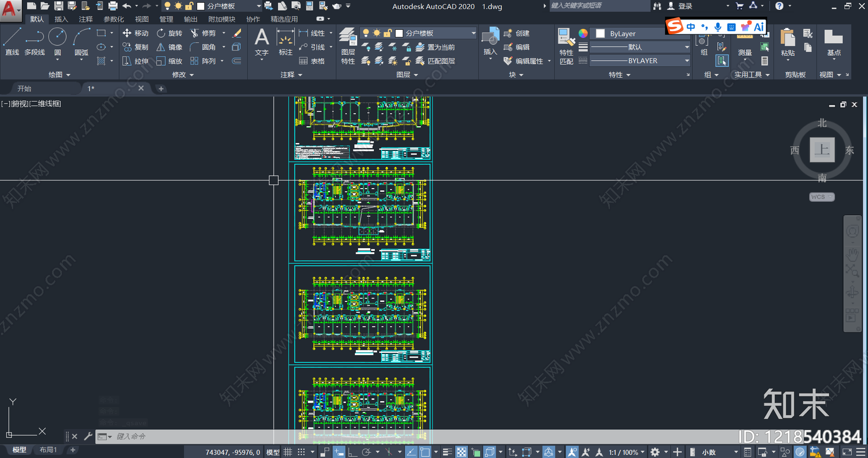
Task: Choose the 文字 (Text) annotation tool
Action: [261, 42]
